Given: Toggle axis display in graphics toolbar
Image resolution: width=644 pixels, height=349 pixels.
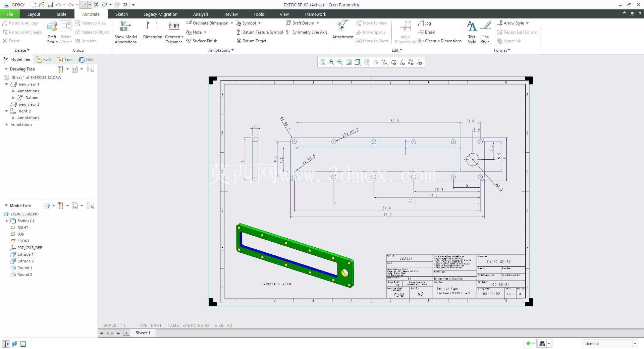Looking at the screenshot, I should click(402, 62).
